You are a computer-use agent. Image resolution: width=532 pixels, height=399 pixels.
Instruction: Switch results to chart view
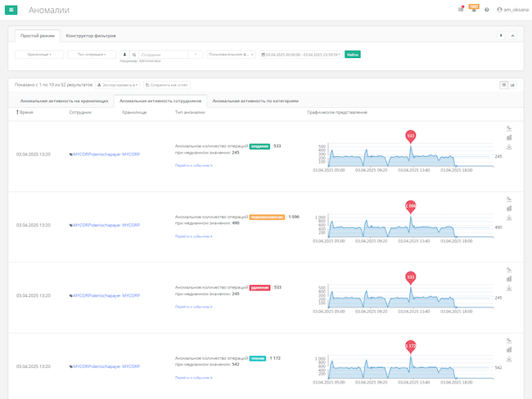[x=512, y=85]
